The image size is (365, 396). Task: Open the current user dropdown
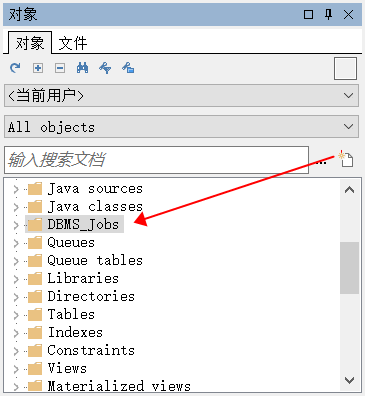pos(181,96)
